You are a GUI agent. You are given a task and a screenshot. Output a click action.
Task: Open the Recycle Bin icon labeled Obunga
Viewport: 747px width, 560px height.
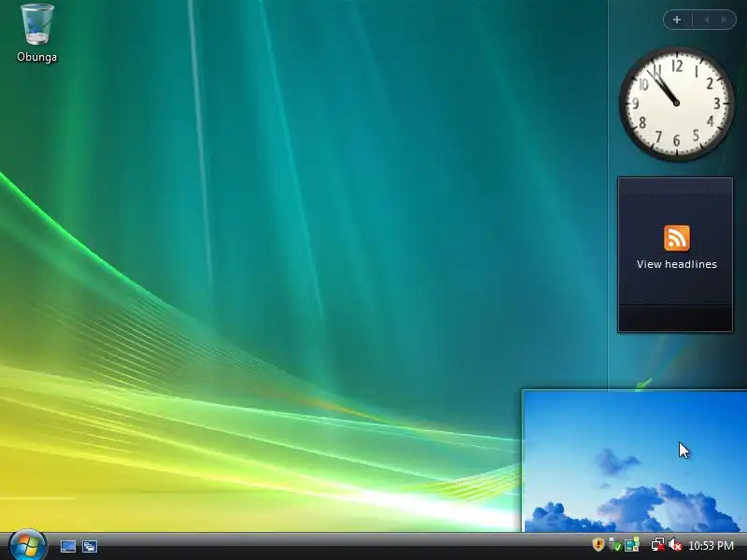tap(37, 33)
